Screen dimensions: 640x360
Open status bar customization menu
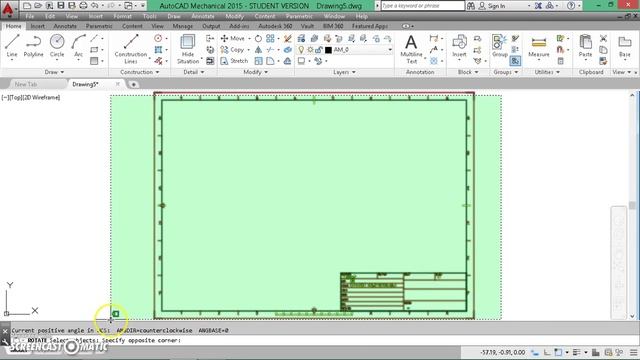pos(633,352)
